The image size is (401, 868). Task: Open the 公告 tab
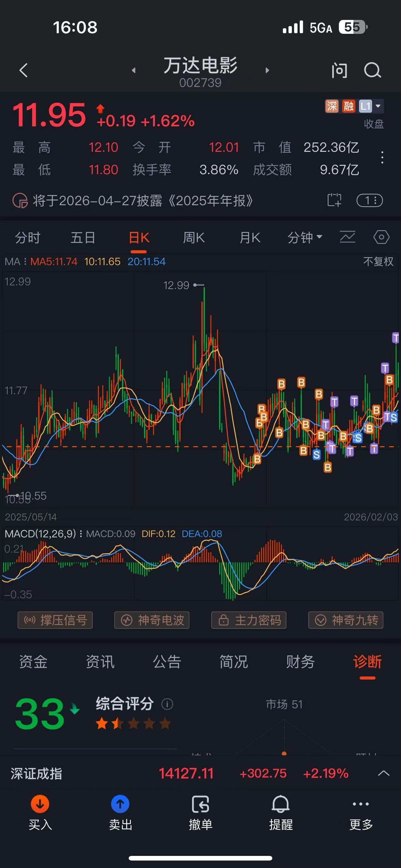pos(167,662)
